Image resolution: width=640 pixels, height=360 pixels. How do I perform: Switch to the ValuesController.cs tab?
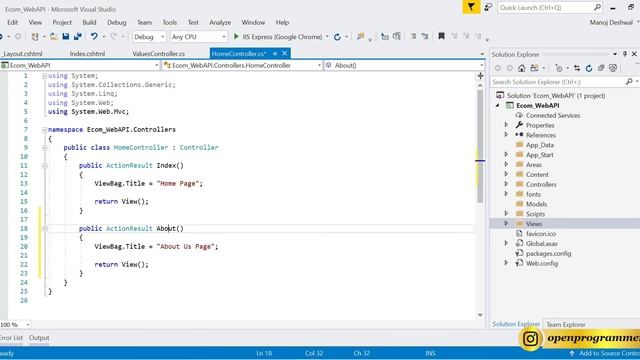pos(158,53)
